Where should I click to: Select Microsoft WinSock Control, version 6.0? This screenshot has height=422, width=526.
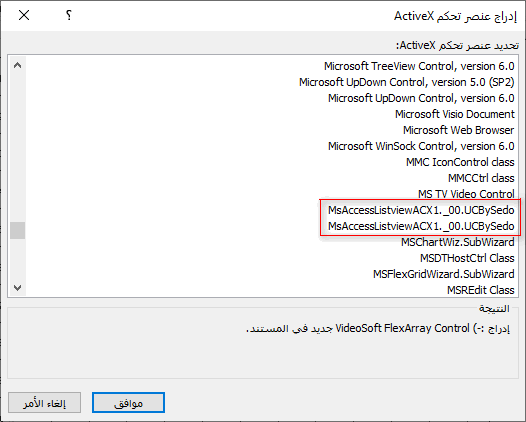point(421,146)
